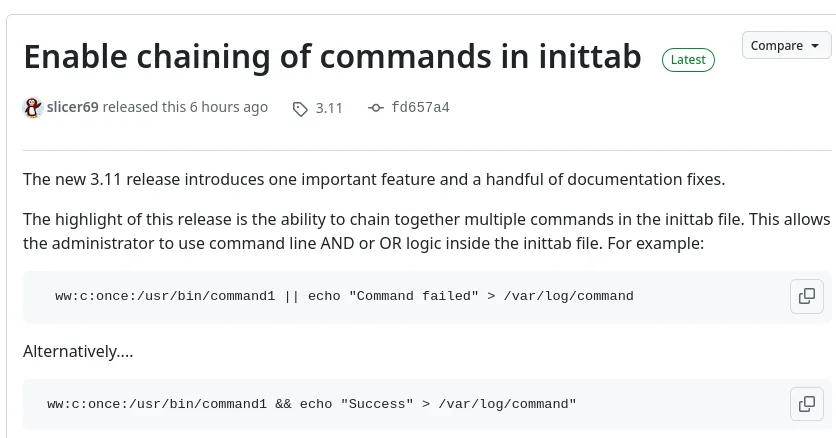
Task: Open the 3.11 tag link
Action: [x=329, y=108]
